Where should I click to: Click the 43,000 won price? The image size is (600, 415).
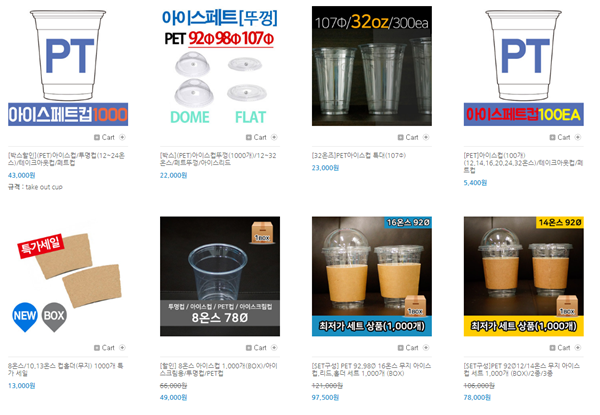pyautogui.click(x=21, y=175)
